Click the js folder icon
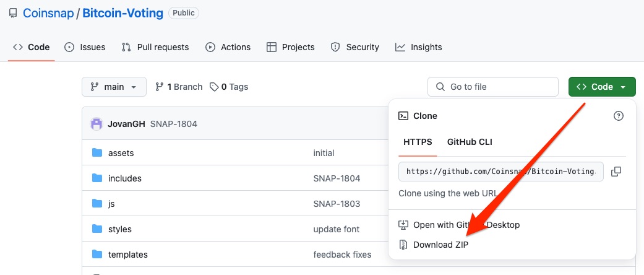This screenshot has width=644, height=275. coord(97,204)
